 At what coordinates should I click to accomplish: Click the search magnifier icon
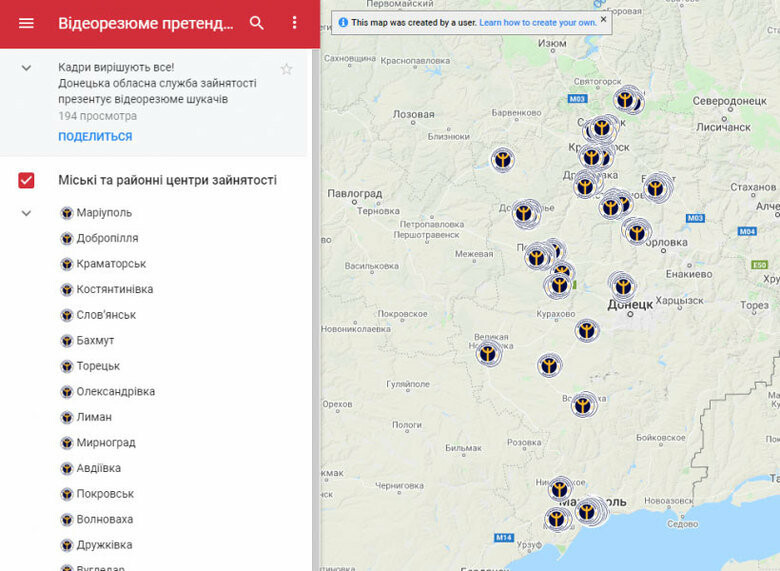[x=257, y=23]
